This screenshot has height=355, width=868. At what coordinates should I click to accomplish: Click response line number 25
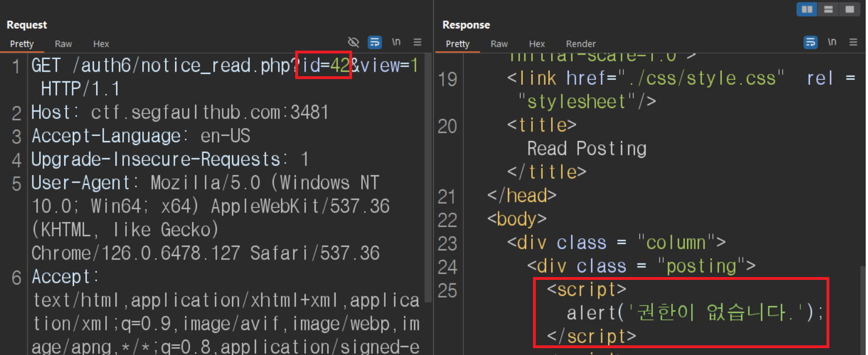click(x=448, y=290)
